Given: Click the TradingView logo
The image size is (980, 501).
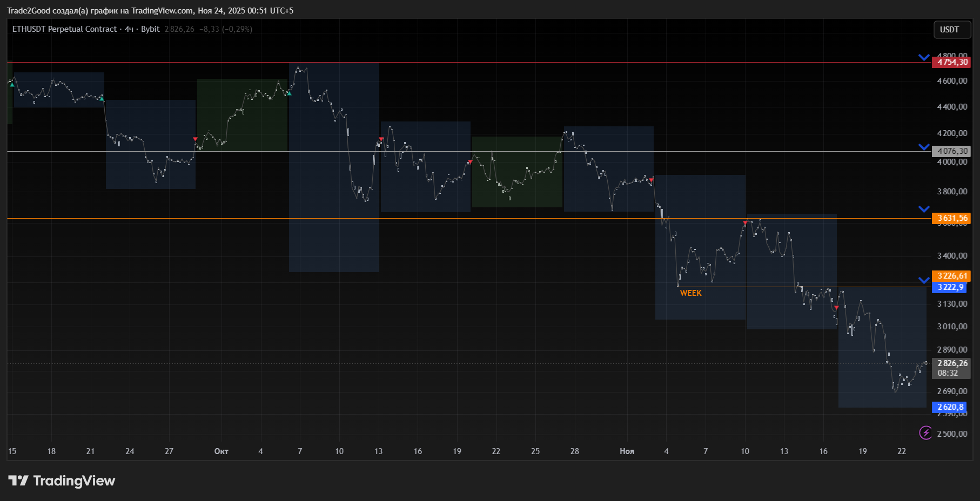Looking at the screenshot, I should pos(62,480).
